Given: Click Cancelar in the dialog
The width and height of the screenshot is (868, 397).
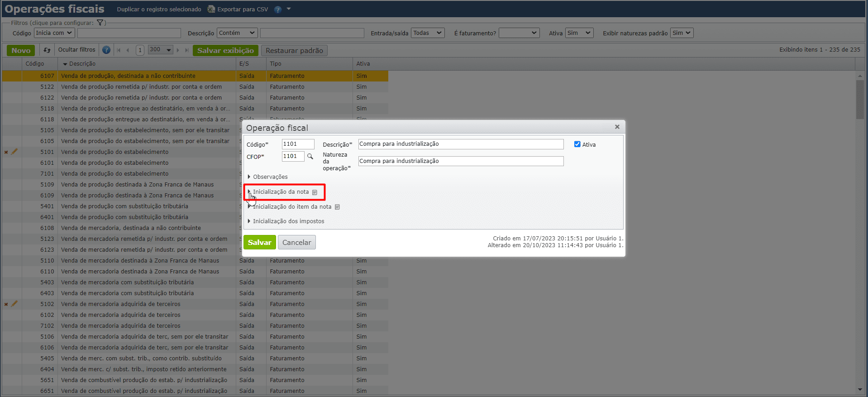Looking at the screenshot, I should (x=296, y=243).
